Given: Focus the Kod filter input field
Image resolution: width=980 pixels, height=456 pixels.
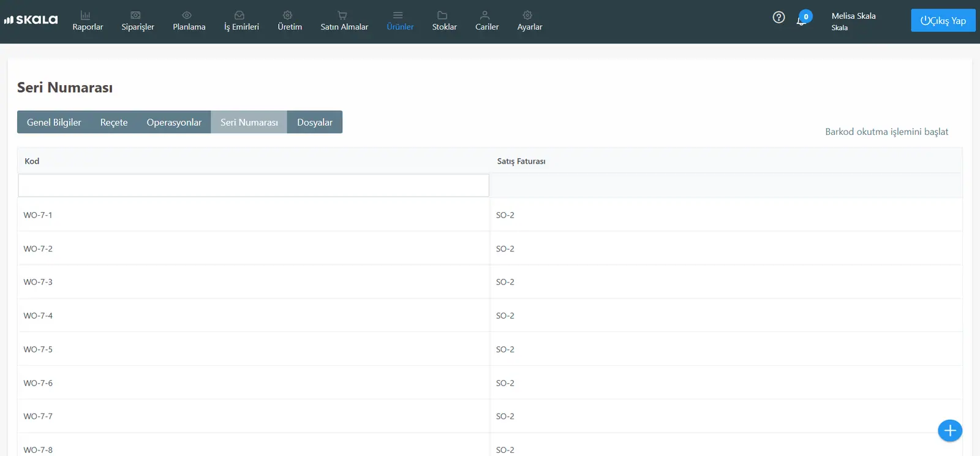Looking at the screenshot, I should 254,186.
